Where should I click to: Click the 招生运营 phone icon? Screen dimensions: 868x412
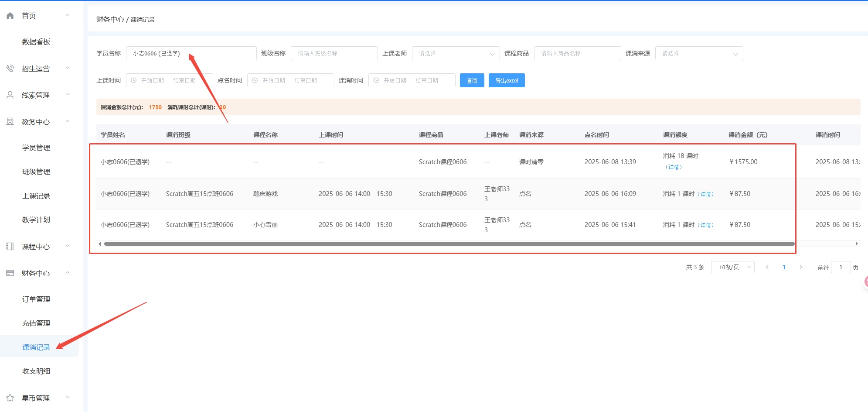(10, 69)
